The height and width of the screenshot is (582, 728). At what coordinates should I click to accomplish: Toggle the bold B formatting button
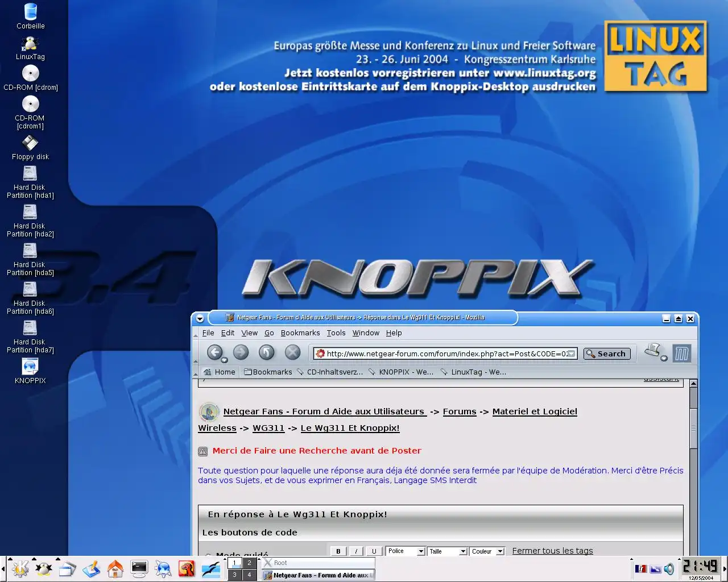click(x=338, y=551)
